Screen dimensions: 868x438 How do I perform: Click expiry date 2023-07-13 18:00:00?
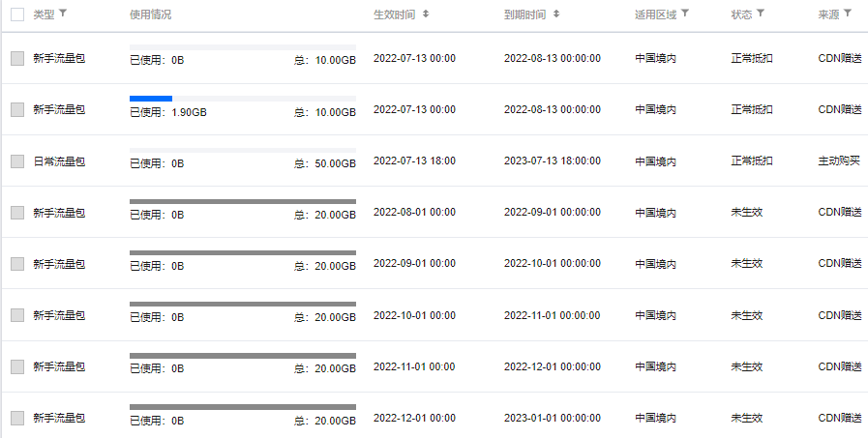tap(553, 161)
